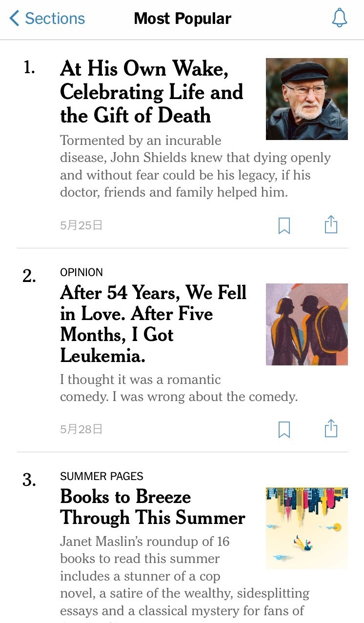Tap the 'romantic comedy' summary text
Image resolution: width=364 pixels, height=623 pixels.
(178, 388)
